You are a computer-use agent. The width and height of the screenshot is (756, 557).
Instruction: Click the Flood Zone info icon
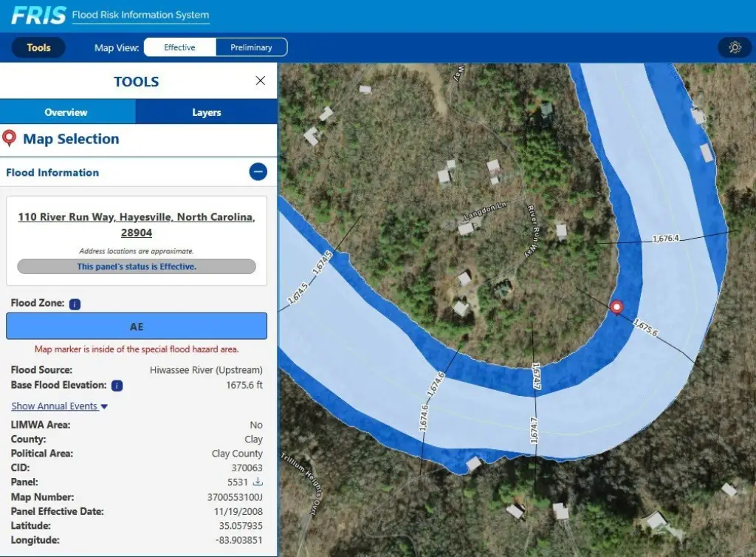(x=75, y=304)
